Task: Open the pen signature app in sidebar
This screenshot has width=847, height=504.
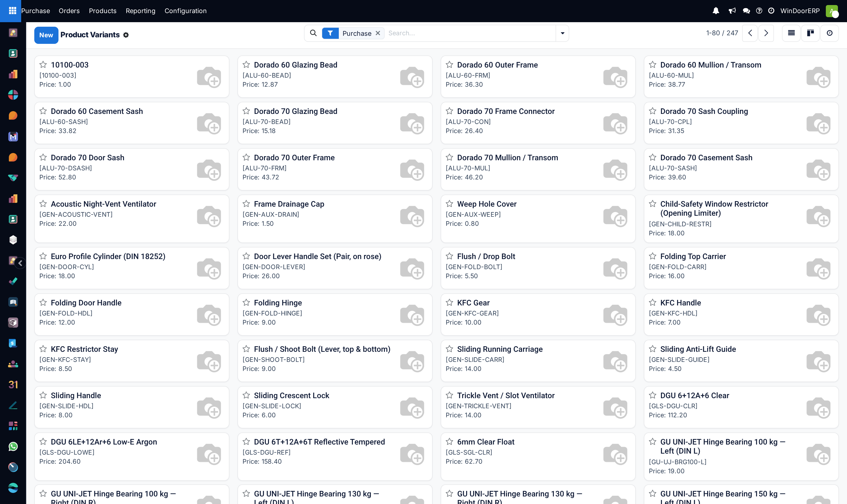Action: tap(13, 405)
